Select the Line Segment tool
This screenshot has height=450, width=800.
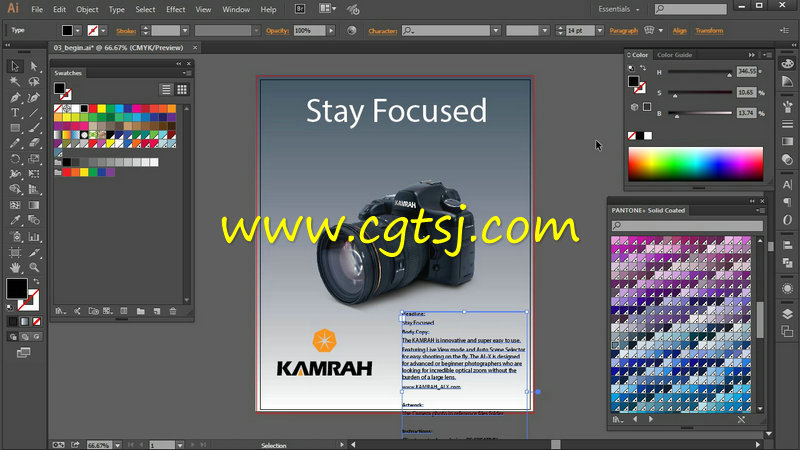[x=34, y=113]
